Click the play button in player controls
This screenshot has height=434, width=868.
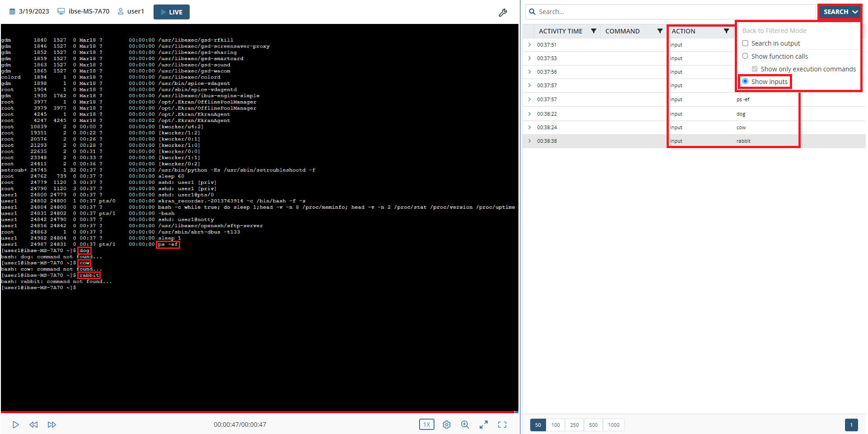tap(16, 425)
